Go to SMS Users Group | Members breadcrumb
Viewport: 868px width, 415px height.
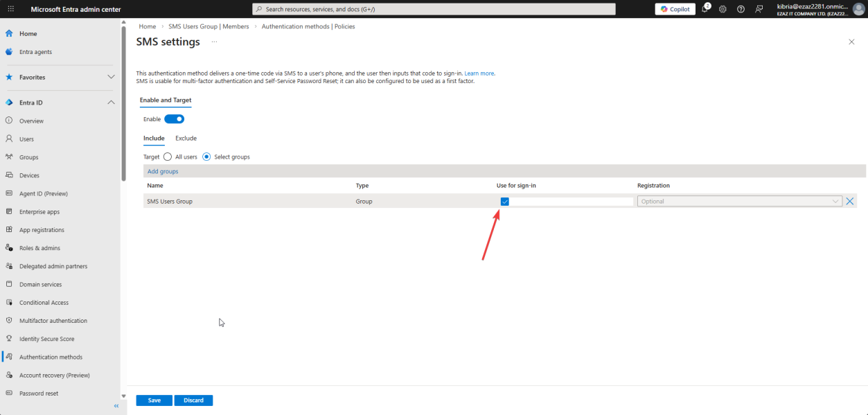point(209,26)
